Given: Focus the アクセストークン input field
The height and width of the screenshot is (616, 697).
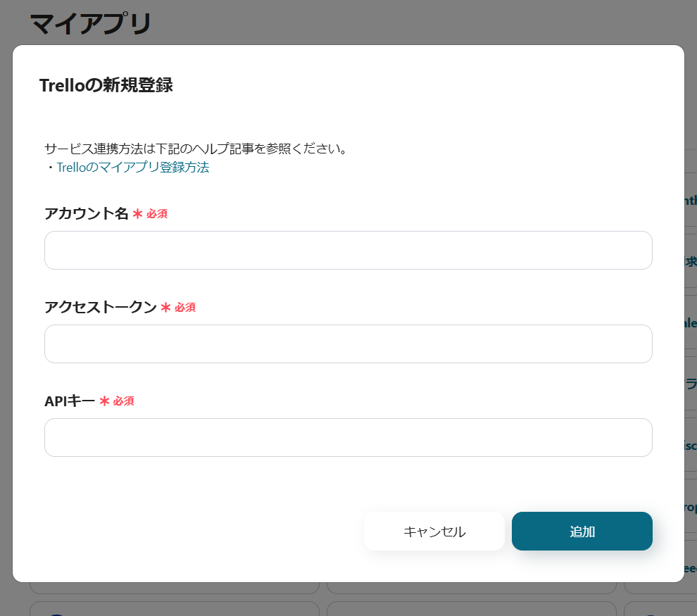Looking at the screenshot, I should point(348,344).
